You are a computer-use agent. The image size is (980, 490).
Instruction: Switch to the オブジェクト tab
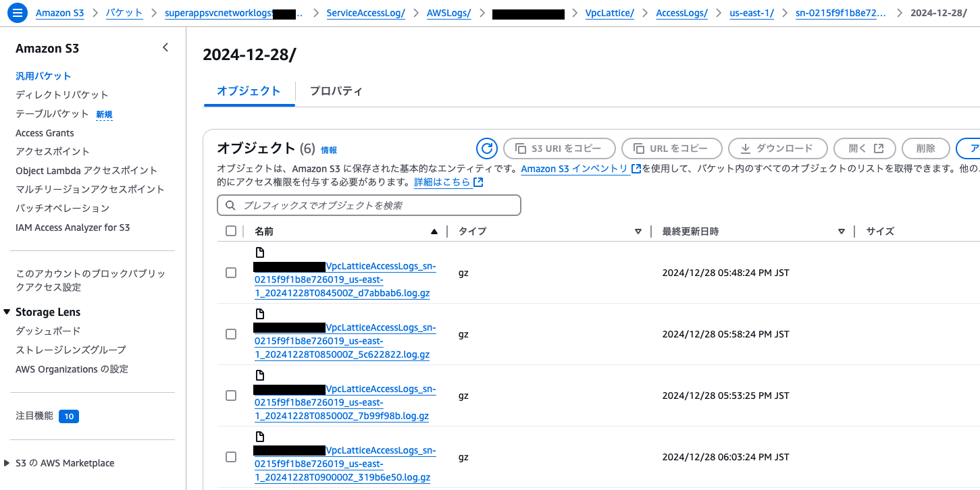point(249,91)
